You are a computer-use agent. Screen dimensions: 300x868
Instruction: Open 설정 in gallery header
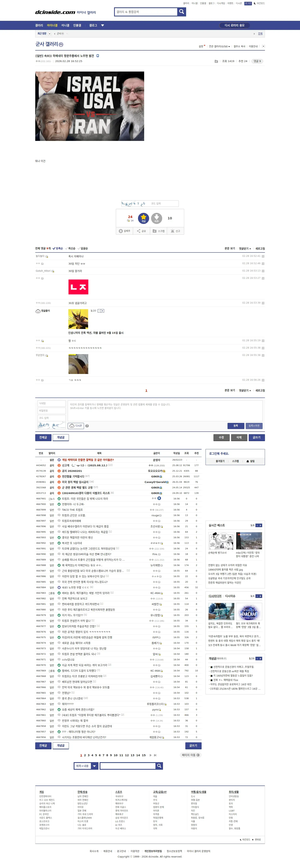point(201,47)
